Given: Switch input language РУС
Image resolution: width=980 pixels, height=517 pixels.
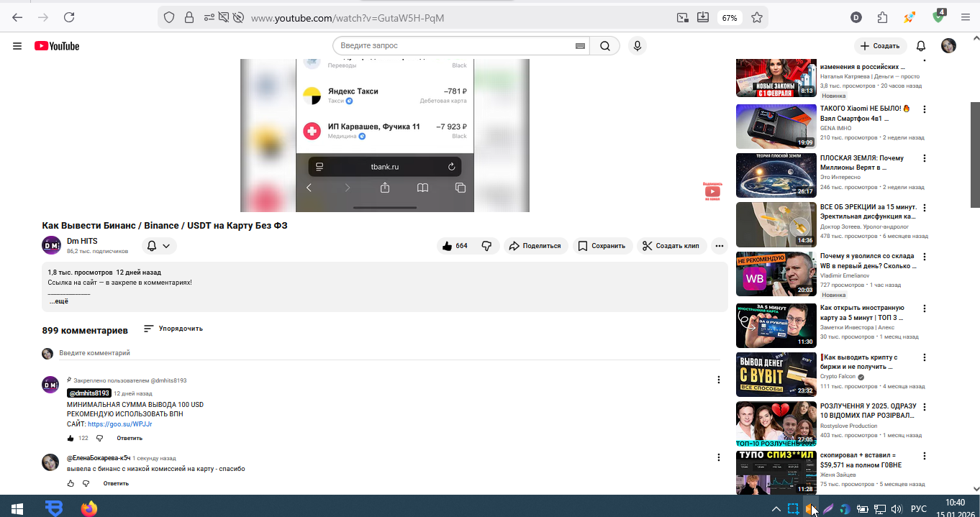Looking at the screenshot, I should (919, 509).
